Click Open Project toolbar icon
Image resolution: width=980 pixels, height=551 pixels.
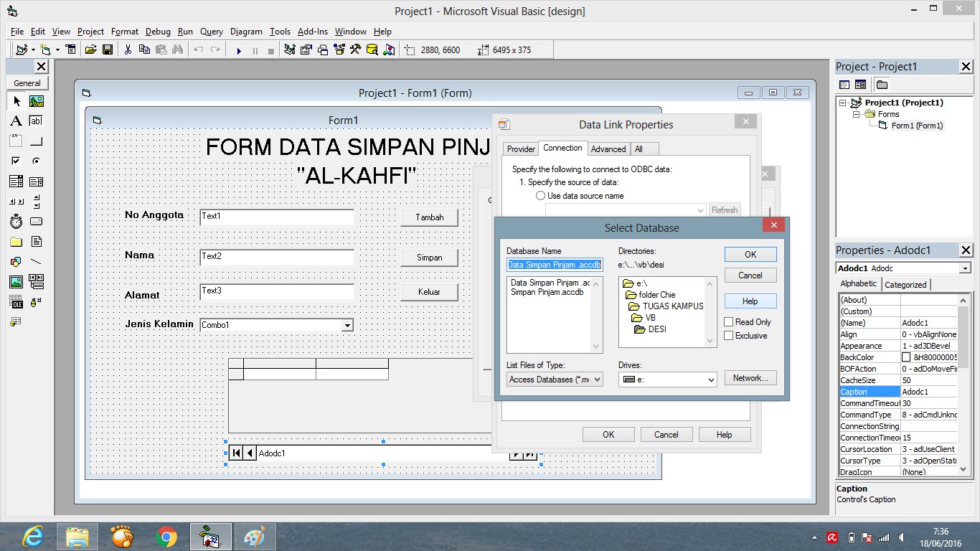pos(90,50)
